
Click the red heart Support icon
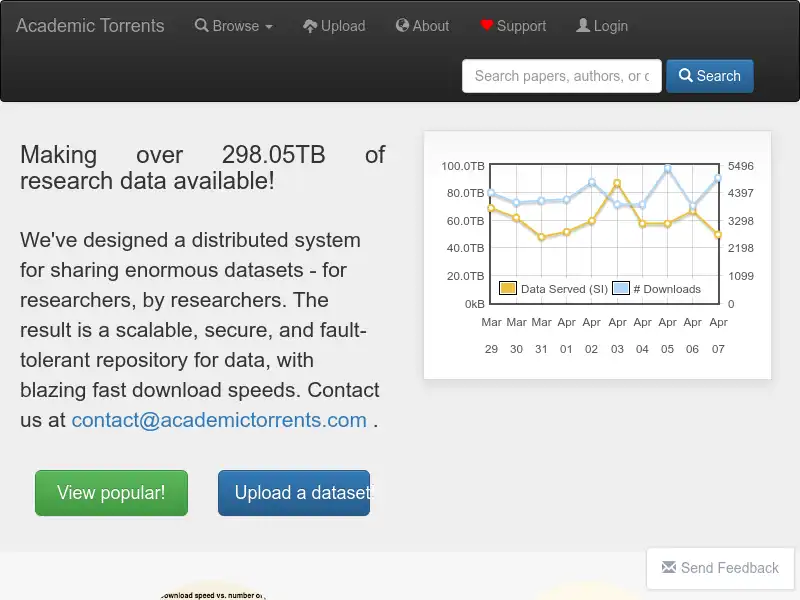[x=486, y=25]
